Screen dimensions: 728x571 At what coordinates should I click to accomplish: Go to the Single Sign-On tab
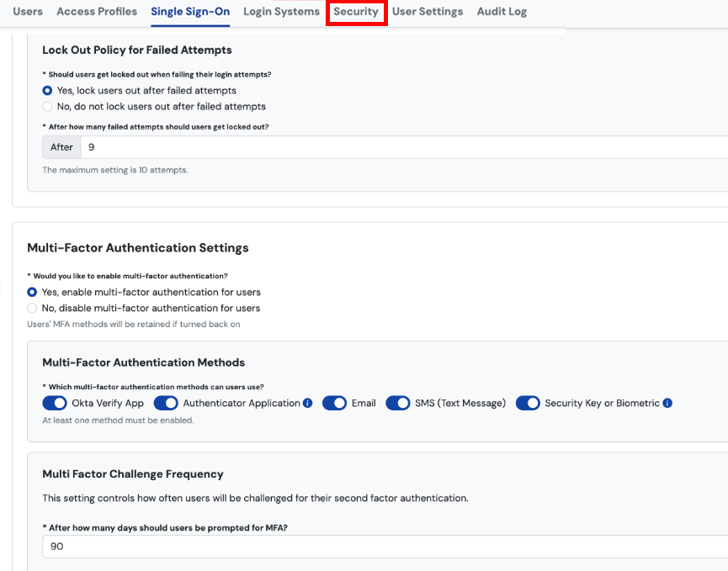[x=190, y=12]
